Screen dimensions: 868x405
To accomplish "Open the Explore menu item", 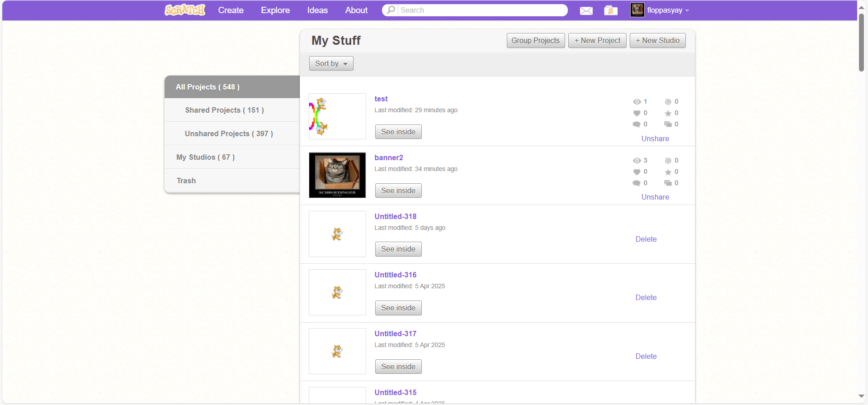I will tap(275, 10).
